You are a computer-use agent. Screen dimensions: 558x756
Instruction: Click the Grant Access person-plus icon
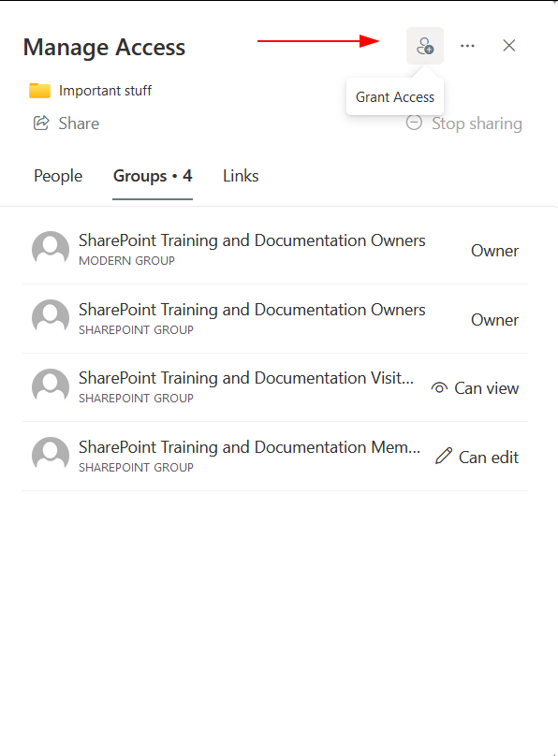point(425,46)
